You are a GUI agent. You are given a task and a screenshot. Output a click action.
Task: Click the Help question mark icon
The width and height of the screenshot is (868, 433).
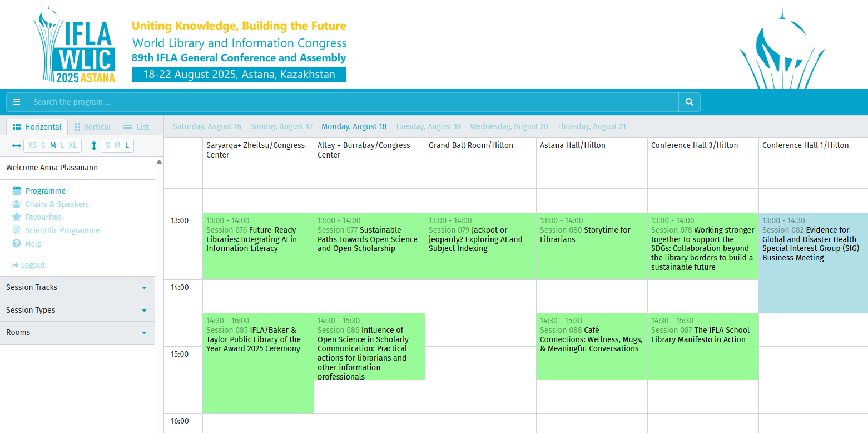[17, 244]
